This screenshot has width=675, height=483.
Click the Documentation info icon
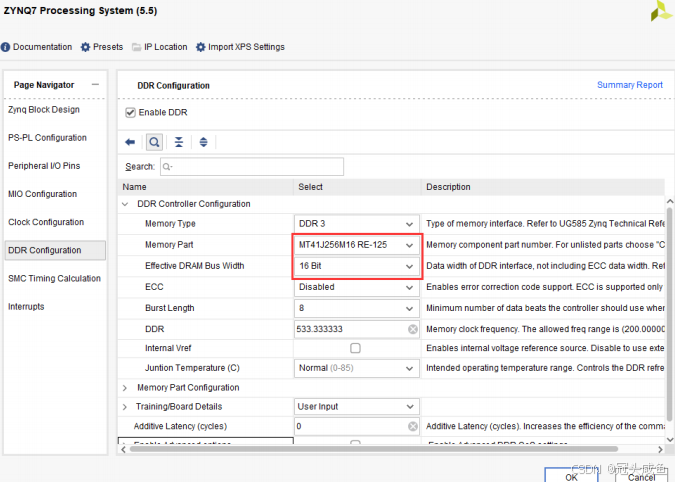coord(6,47)
